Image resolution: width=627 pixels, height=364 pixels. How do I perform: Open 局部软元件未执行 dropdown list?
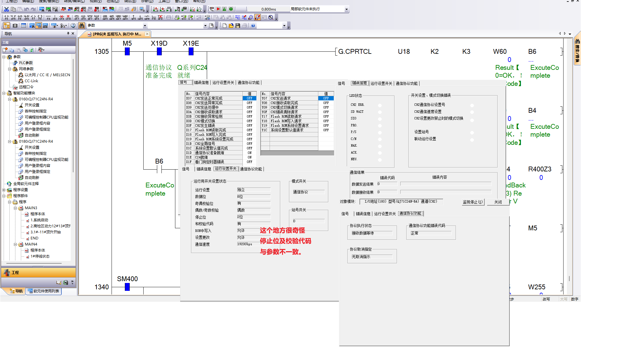(x=346, y=9)
